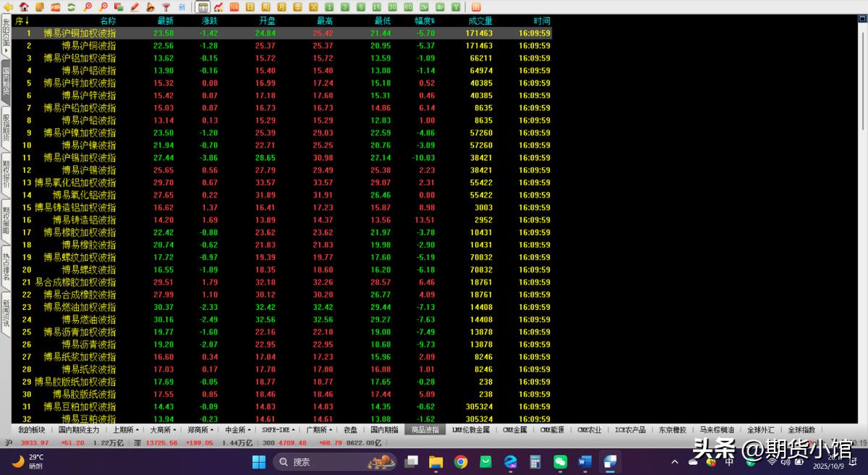Select the red pencil drawing tool
The width and height of the screenshot is (868, 475).
[x=135, y=7]
